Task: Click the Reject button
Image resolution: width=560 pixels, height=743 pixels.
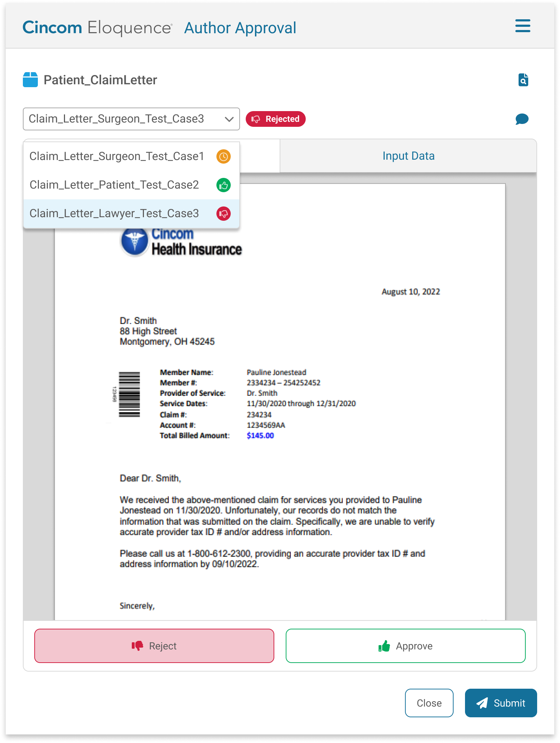Action: pos(154,646)
